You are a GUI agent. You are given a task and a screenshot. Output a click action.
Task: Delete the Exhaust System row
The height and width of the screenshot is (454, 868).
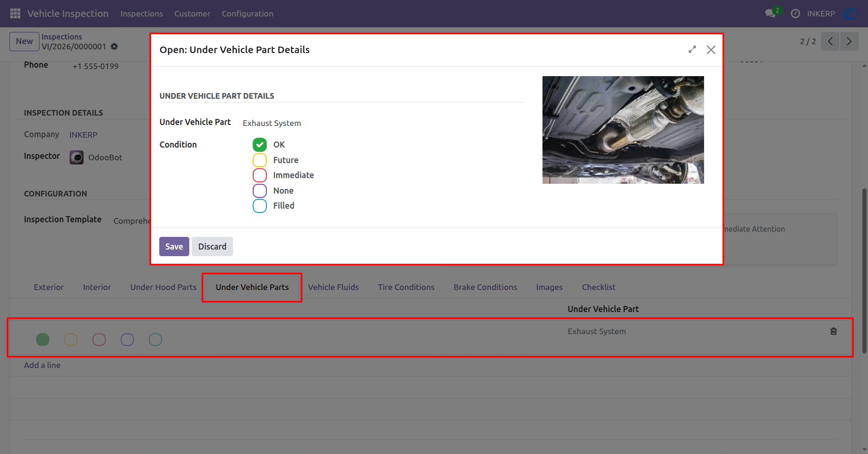tap(834, 331)
